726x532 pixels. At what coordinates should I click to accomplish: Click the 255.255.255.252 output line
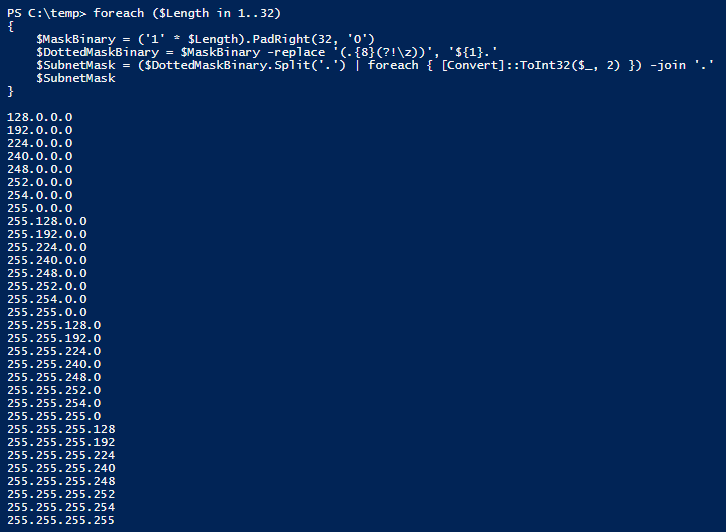click(x=61, y=494)
